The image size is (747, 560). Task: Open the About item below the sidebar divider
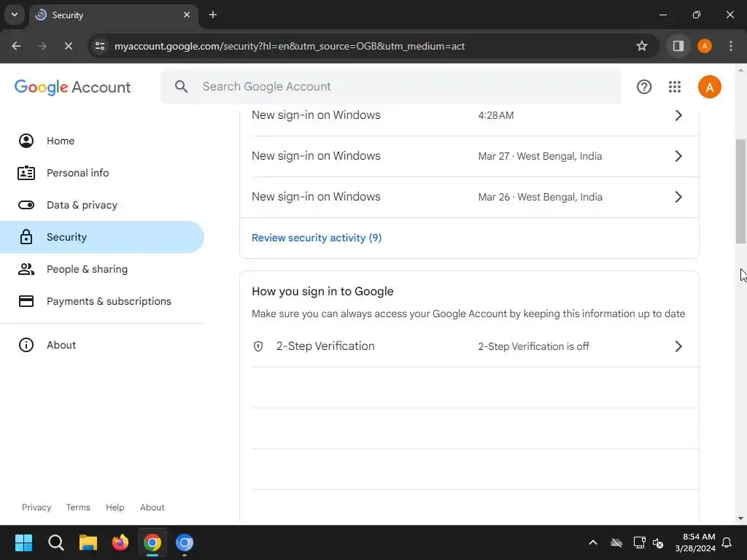point(102,345)
